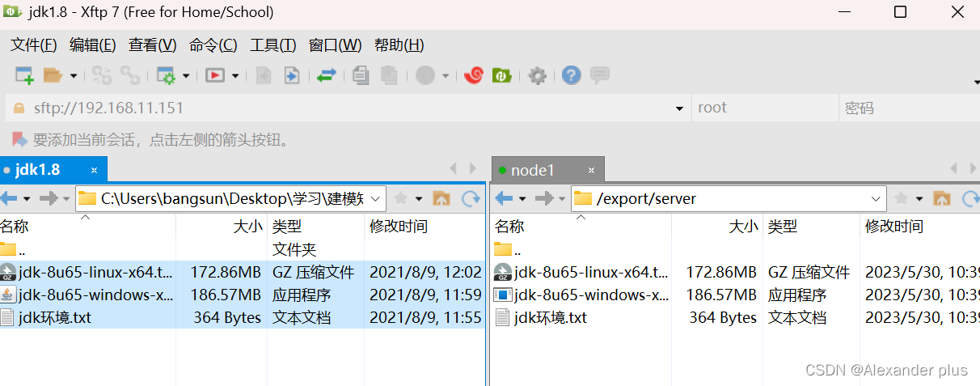Select remote jdk-8u65-linux-x64 tar file
This screenshot has height=386, width=980.
click(736, 272)
